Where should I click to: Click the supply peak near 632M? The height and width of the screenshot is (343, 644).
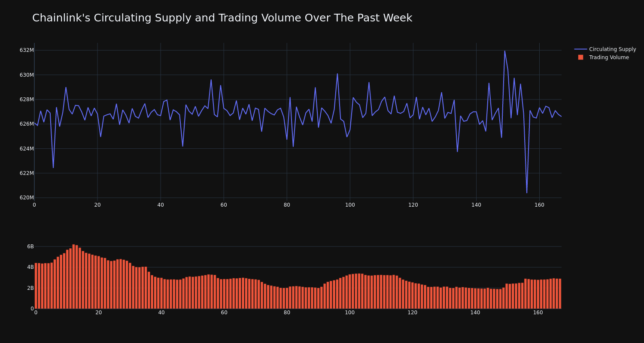tap(504, 51)
